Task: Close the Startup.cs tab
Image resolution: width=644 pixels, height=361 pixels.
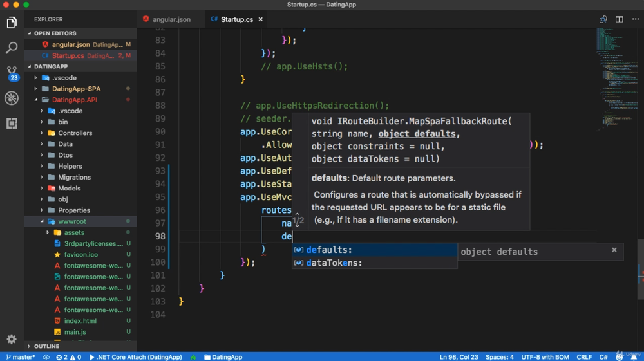Action: coord(261,19)
